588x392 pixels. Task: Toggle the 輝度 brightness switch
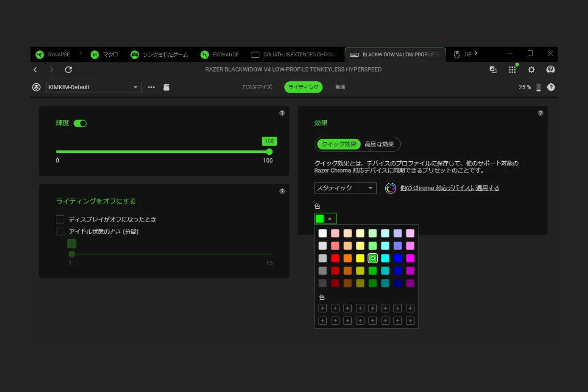pos(80,123)
